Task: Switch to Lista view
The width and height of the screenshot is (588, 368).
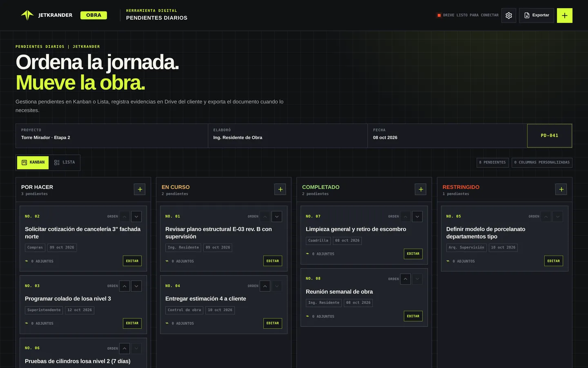Action: pyautogui.click(x=65, y=162)
